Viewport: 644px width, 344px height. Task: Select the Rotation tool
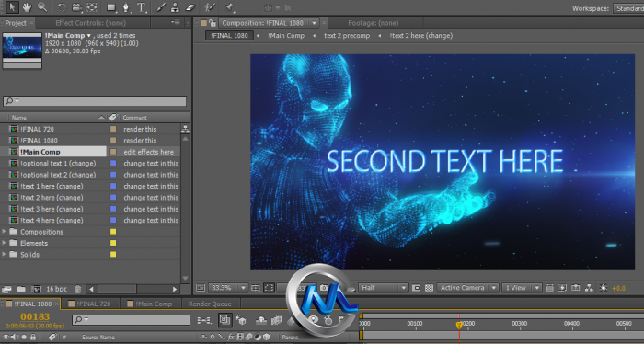tap(62, 7)
